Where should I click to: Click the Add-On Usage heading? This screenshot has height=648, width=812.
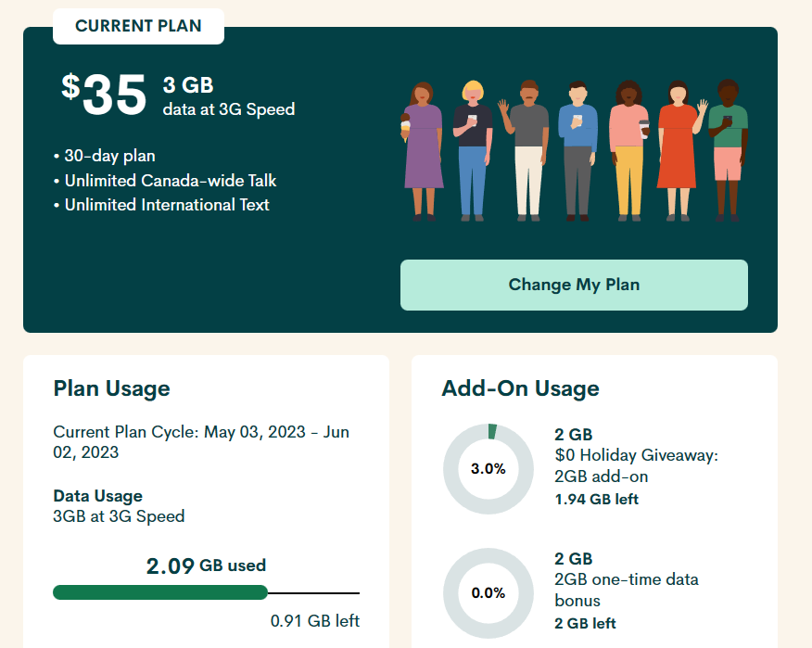(520, 388)
